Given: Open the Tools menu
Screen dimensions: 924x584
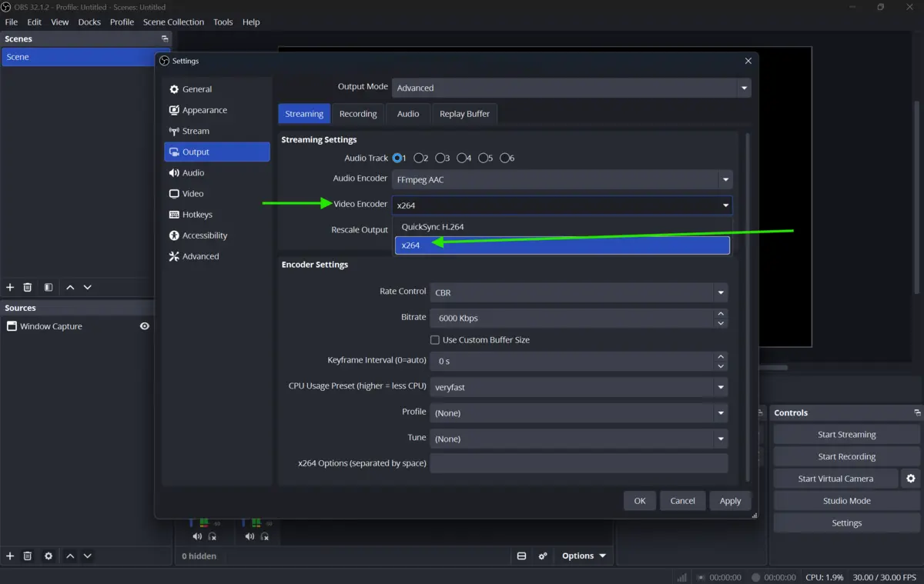Looking at the screenshot, I should 223,22.
